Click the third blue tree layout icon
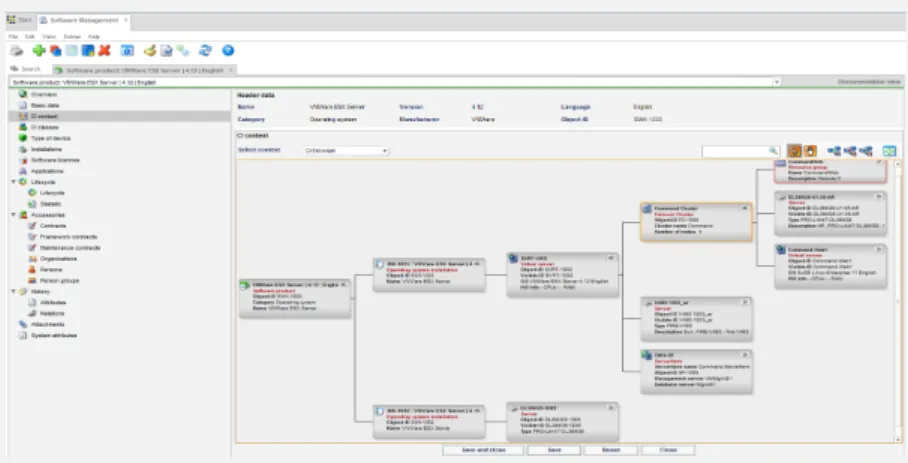The image size is (908, 463). (866, 151)
